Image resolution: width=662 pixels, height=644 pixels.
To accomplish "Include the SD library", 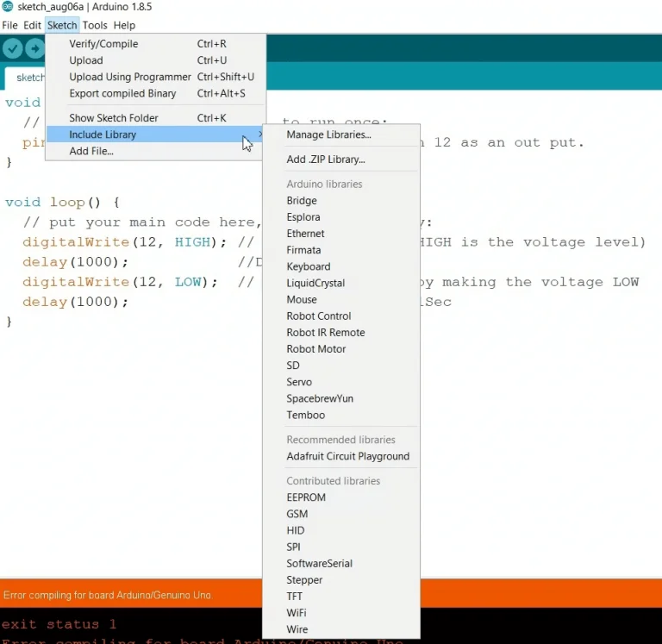I will point(341,365).
